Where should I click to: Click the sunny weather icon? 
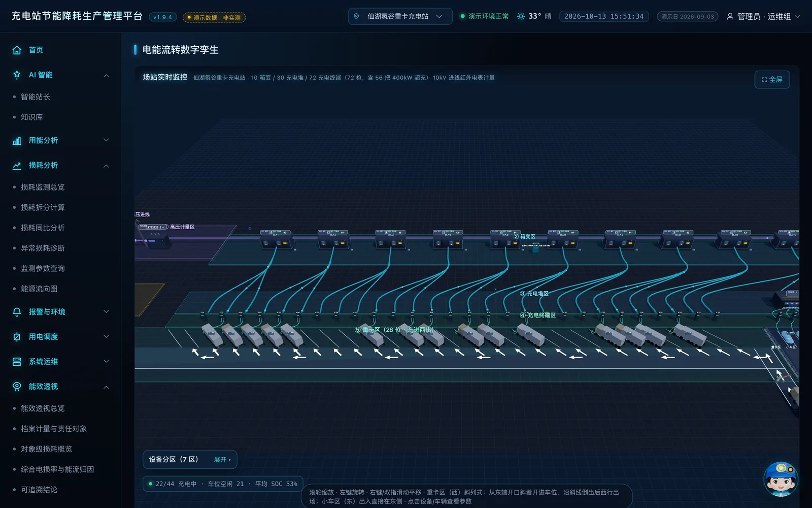521,16
